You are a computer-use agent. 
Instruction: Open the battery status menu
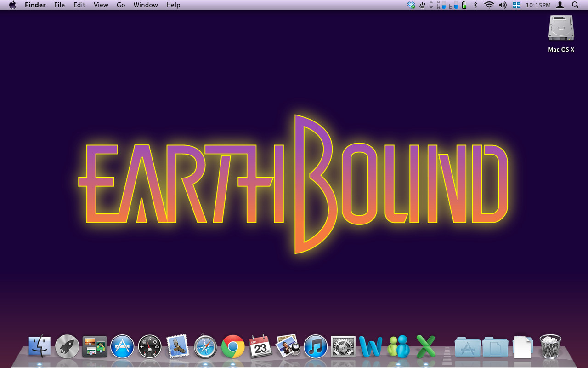pos(464,5)
